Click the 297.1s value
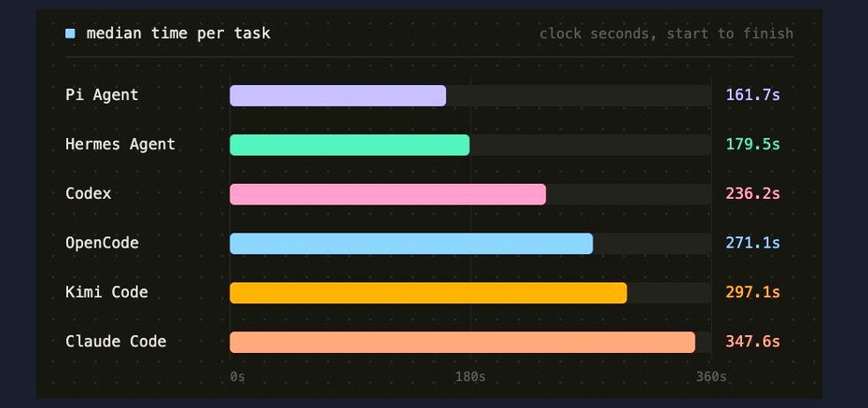 [752, 292]
